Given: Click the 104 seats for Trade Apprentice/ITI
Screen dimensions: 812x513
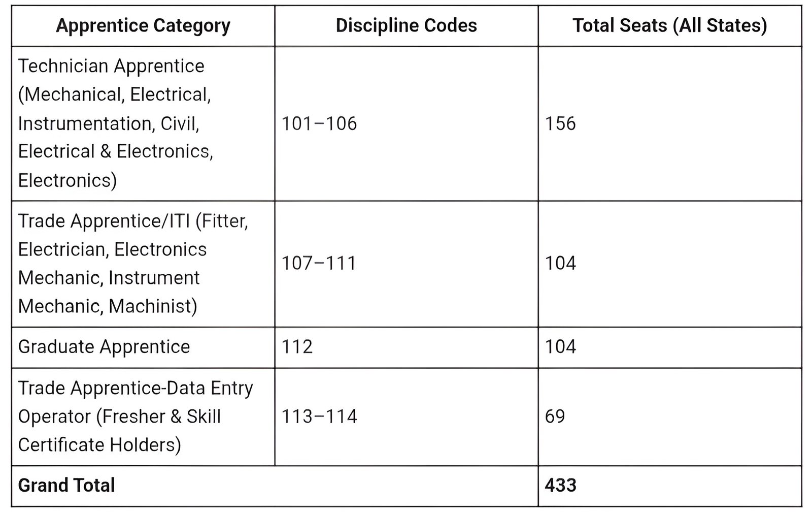Looking at the screenshot, I should point(560,263).
